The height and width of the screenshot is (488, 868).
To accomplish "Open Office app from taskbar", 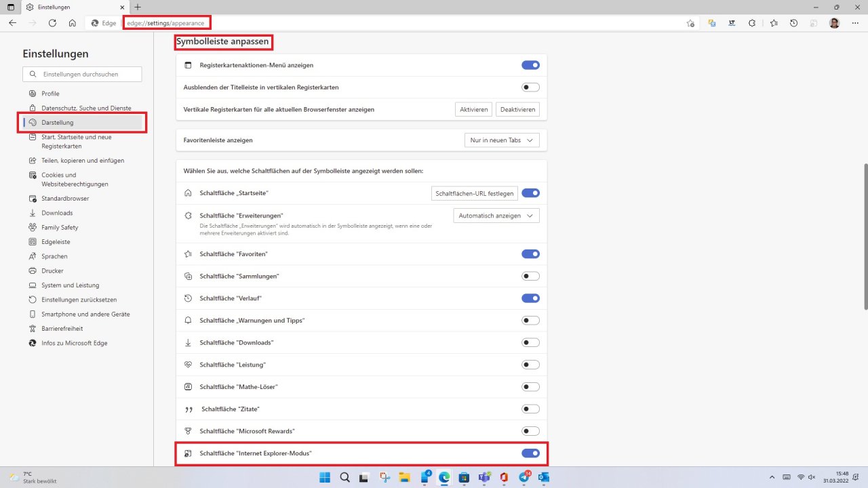I will pos(504,477).
